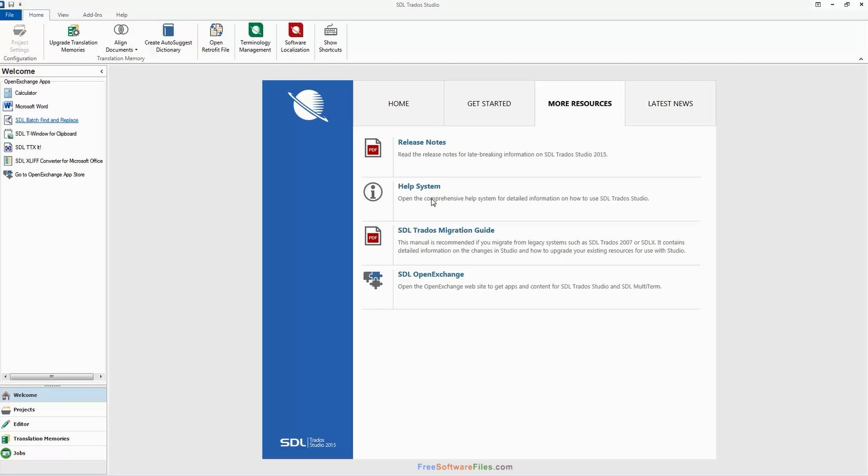Viewport: 868px width, 476px height.
Task: Show keyboard shortcuts via Show Shortcuts
Action: click(x=330, y=39)
